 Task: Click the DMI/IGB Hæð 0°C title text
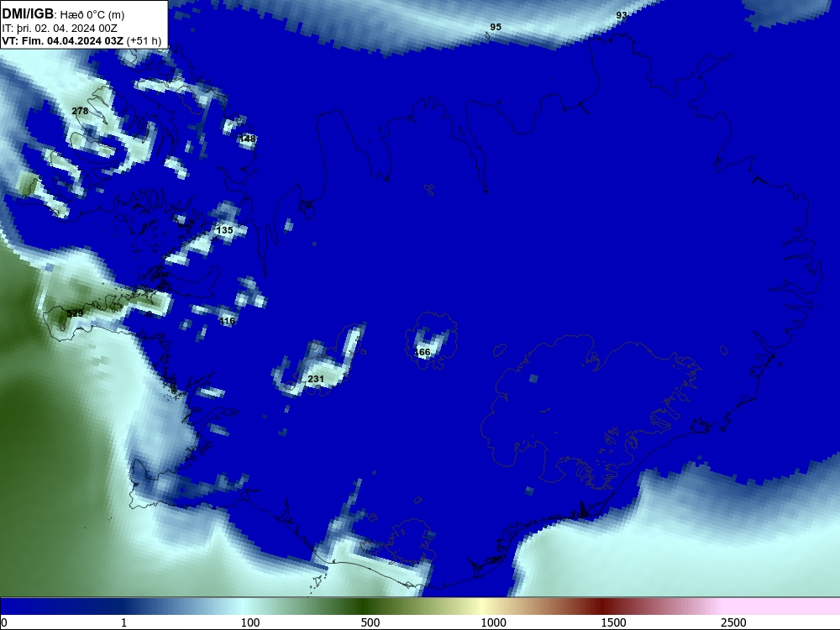click(63, 14)
